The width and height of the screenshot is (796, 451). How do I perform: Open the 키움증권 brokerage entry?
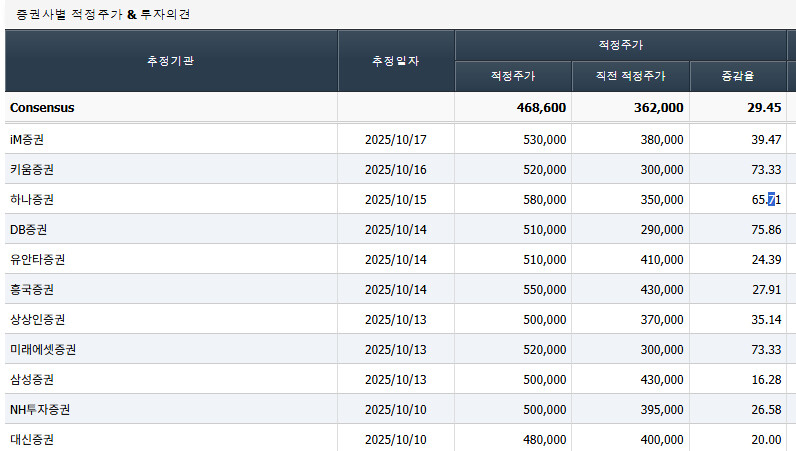coord(34,169)
